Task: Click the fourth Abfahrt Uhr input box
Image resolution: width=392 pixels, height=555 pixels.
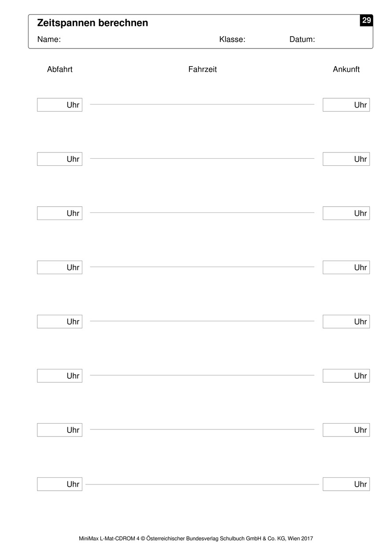Action: [59, 268]
